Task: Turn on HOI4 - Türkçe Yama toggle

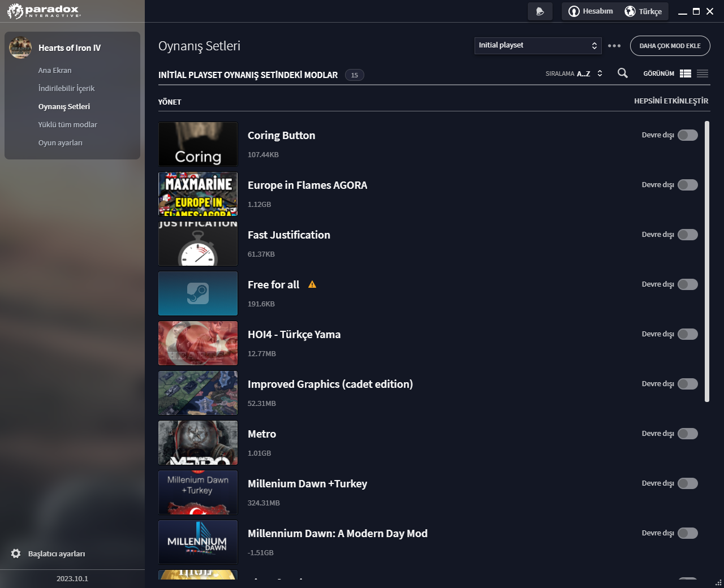Action: tap(688, 334)
